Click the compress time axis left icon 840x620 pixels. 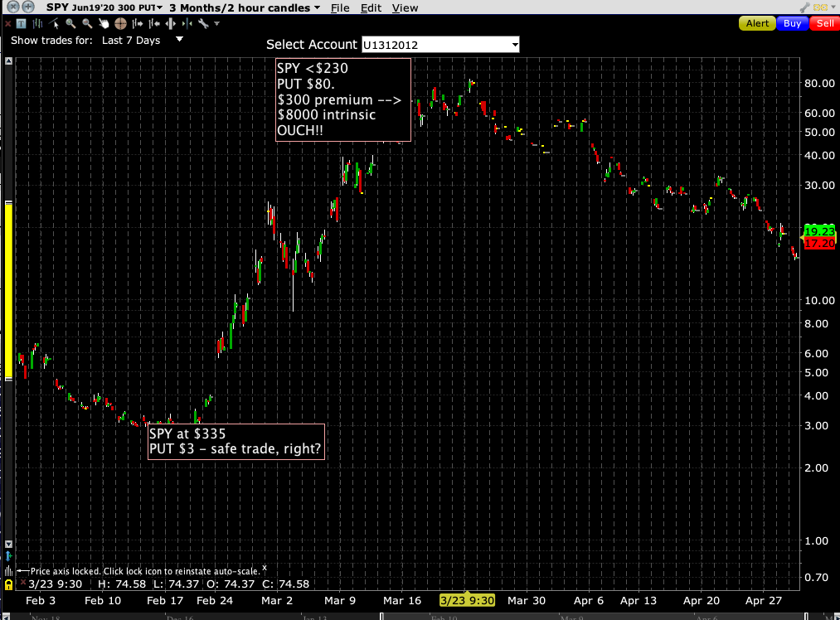[154, 23]
